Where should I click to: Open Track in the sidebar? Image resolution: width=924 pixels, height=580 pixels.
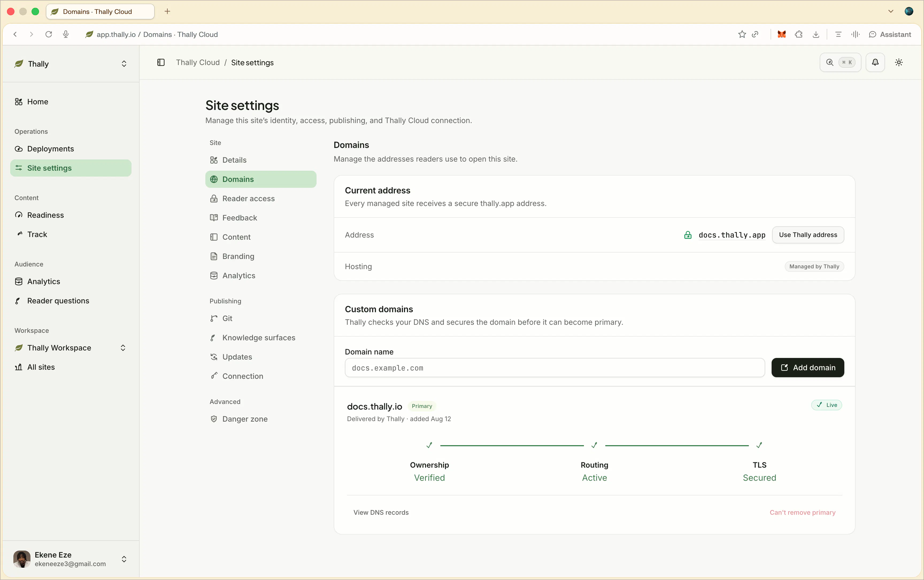[71, 234]
